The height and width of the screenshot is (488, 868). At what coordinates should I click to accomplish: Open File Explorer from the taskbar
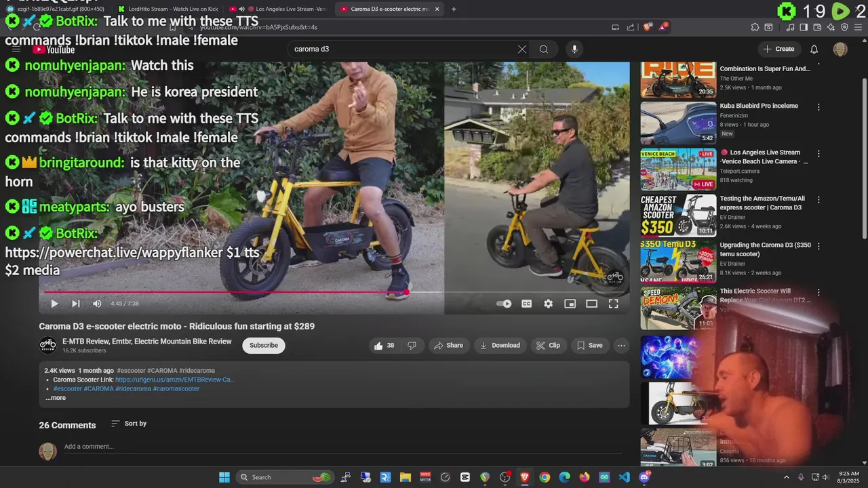click(405, 477)
